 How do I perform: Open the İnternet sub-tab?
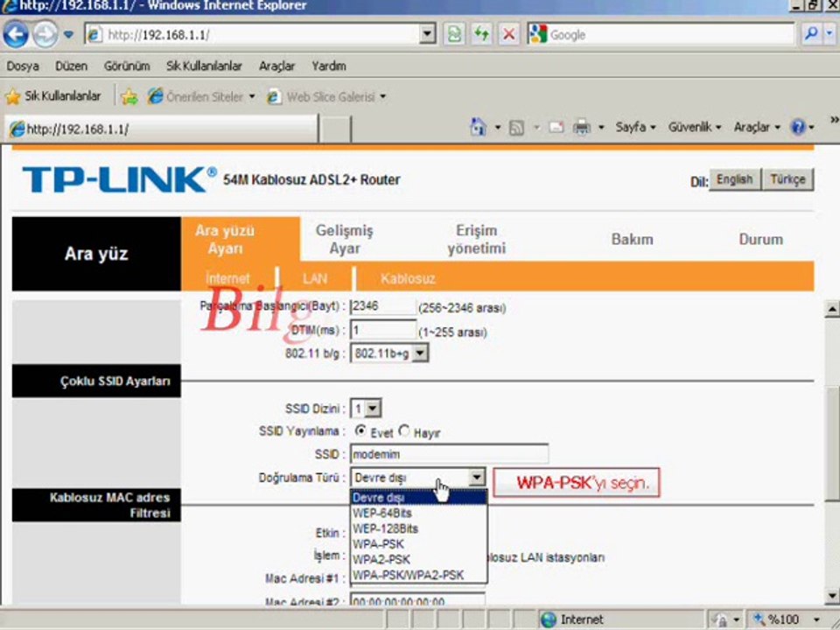227,278
